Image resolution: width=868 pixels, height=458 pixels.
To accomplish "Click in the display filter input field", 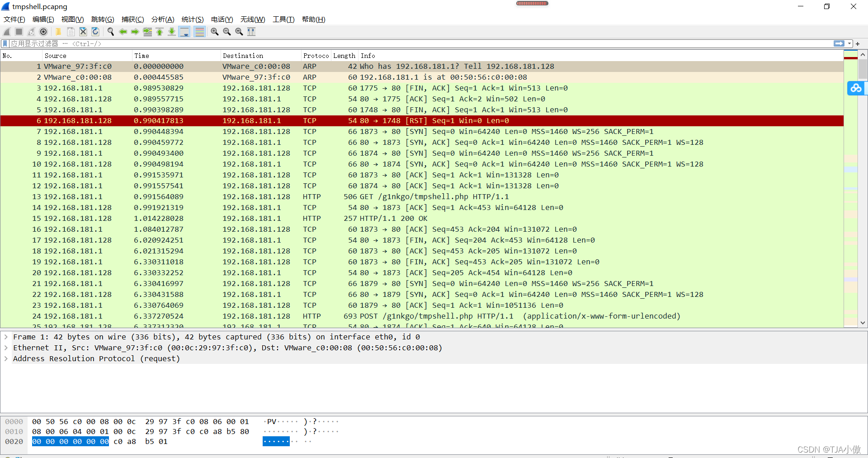I will point(420,43).
